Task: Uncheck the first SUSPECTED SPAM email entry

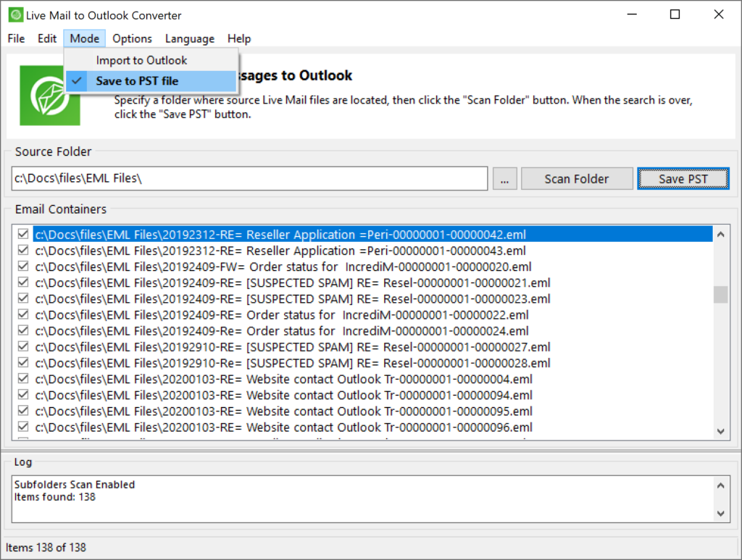Action: point(22,283)
